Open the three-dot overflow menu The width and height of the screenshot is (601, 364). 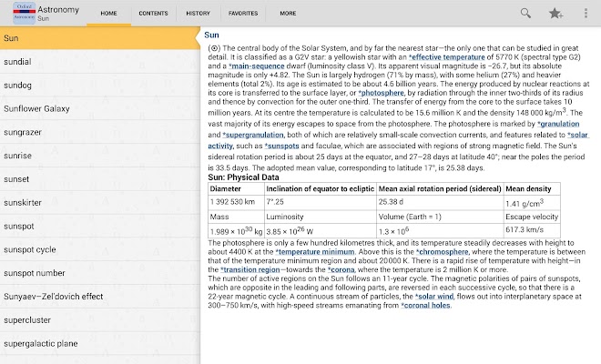tap(586, 14)
